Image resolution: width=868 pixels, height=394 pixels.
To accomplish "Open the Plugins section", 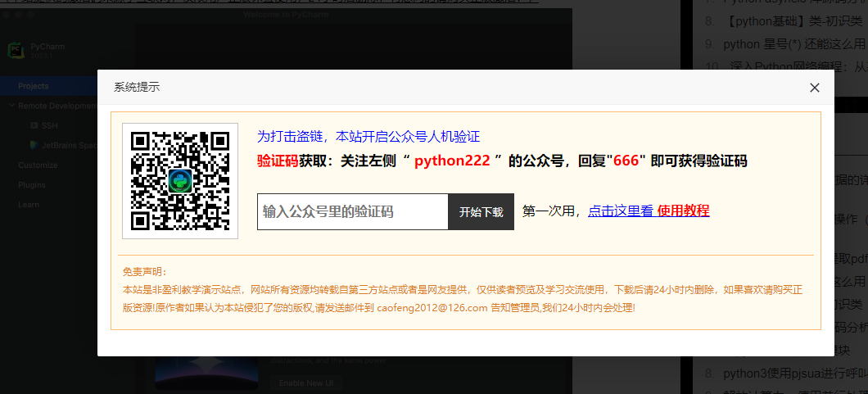I will tap(33, 185).
